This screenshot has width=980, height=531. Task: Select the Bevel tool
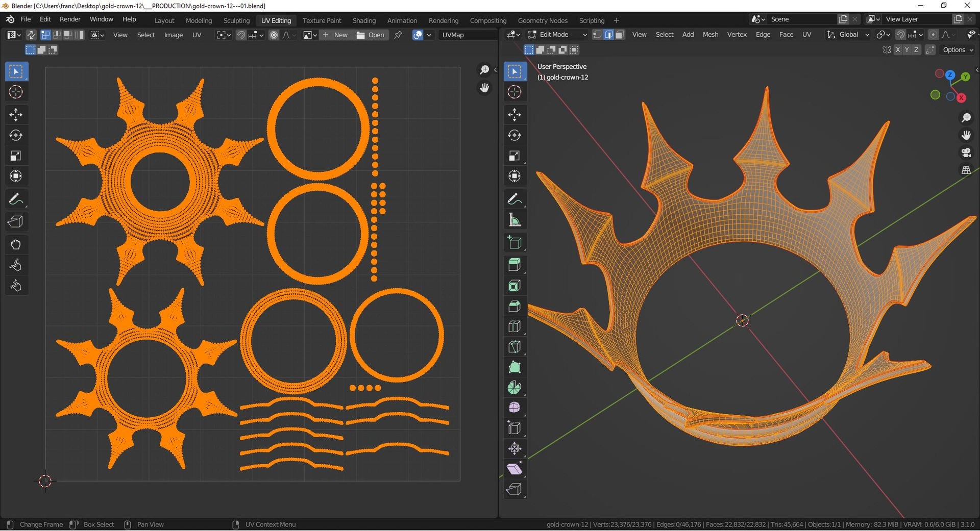pos(514,306)
